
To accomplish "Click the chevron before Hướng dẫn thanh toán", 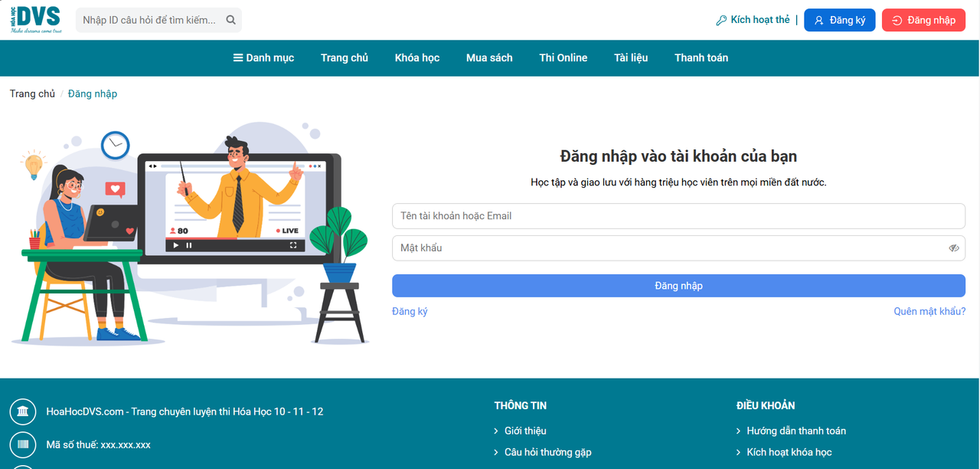I will [x=739, y=431].
